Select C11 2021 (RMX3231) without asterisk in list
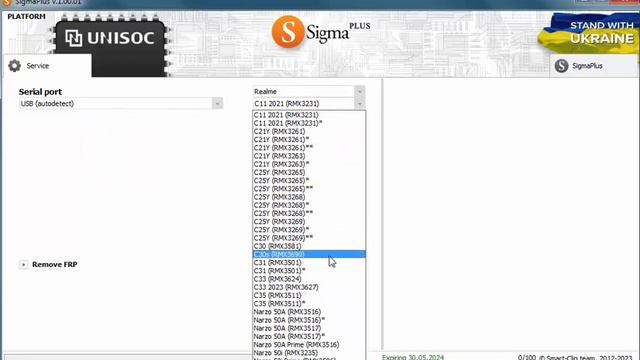The width and height of the screenshot is (640, 360). 309,115
